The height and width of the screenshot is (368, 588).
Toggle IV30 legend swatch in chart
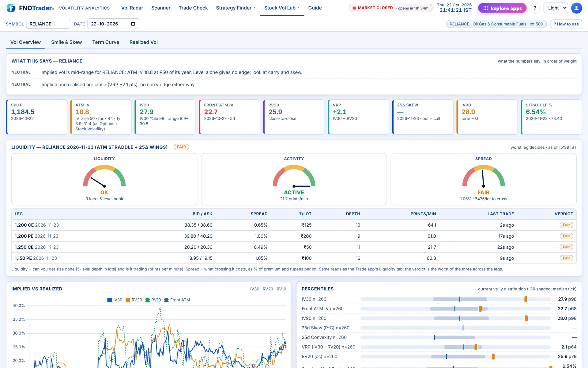(x=109, y=300)
